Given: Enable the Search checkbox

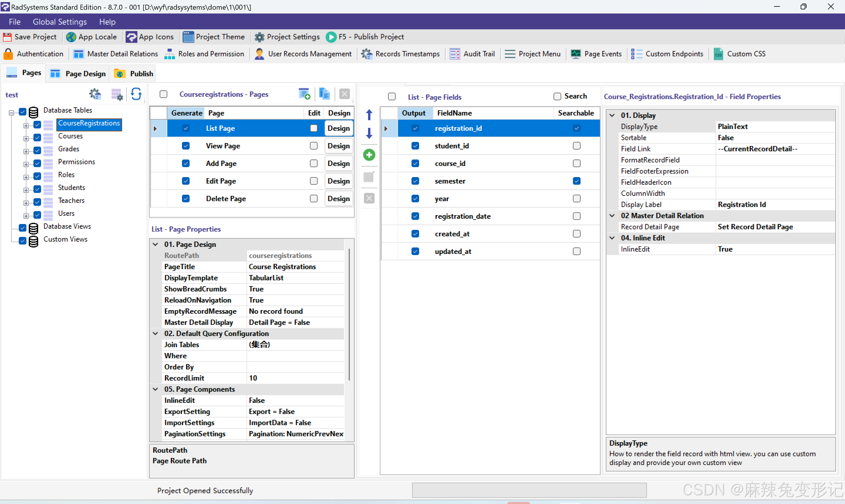Looking at the screenshot, I should tap(557, 96).
